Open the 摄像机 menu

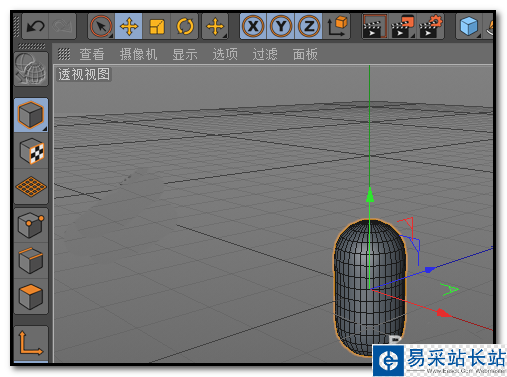click(138, 54)
